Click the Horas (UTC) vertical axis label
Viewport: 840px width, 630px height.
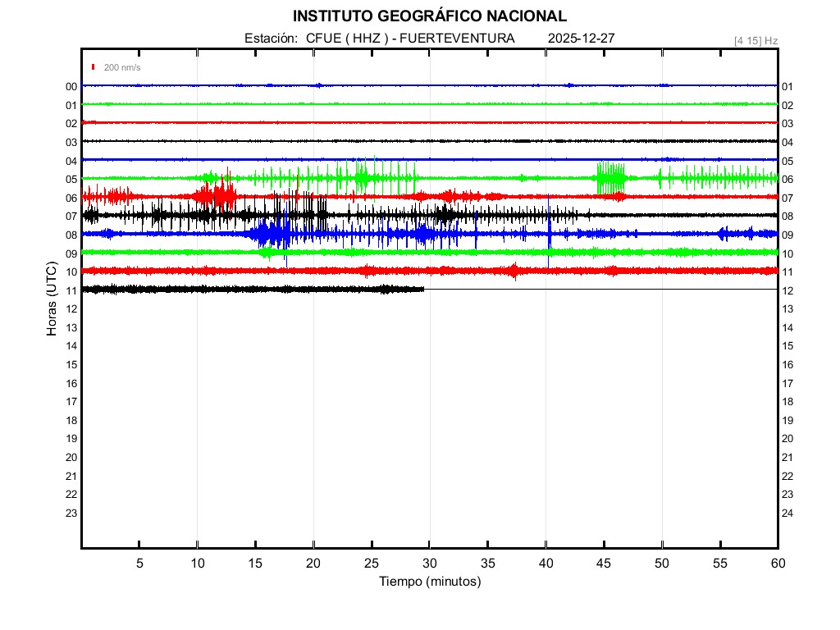coord(52,299)
